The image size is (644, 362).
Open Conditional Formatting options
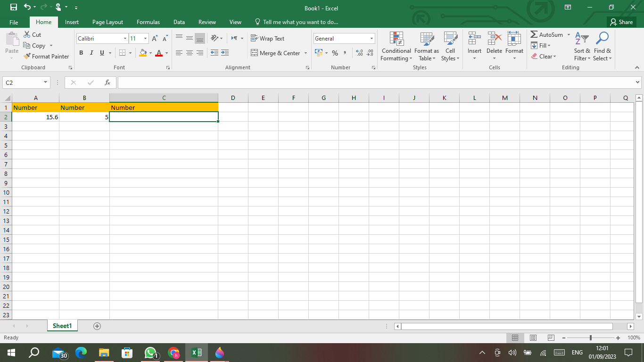click(396, 46)
